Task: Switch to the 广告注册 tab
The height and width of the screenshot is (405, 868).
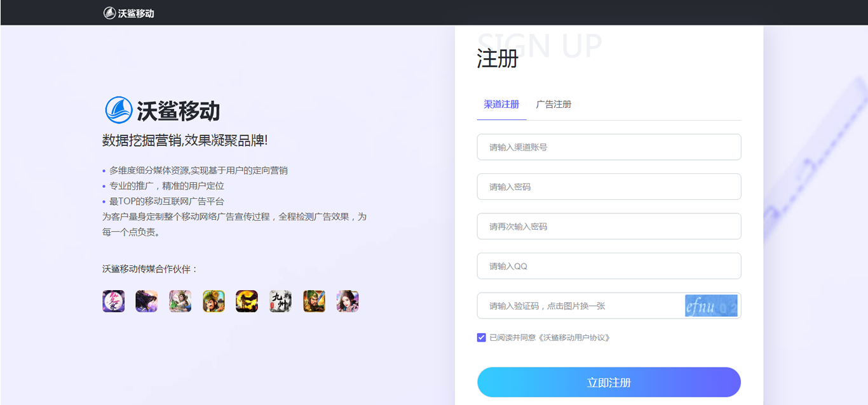Action: click(x=553, y=105)
